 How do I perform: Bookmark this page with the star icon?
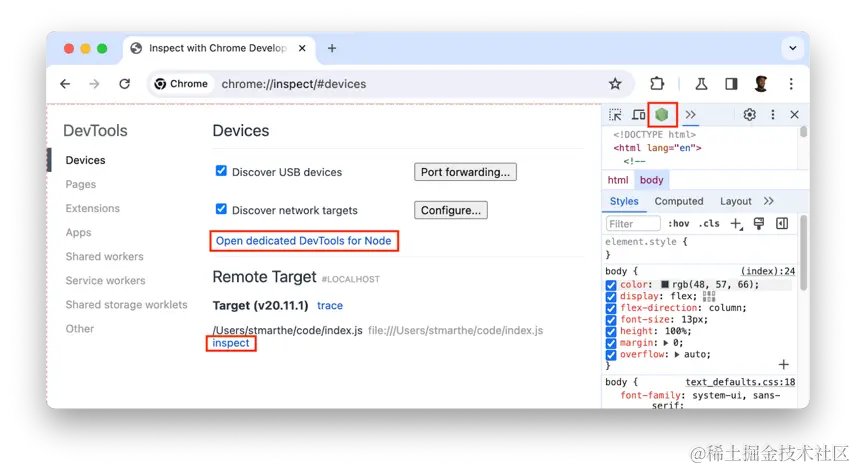[615, 84]
